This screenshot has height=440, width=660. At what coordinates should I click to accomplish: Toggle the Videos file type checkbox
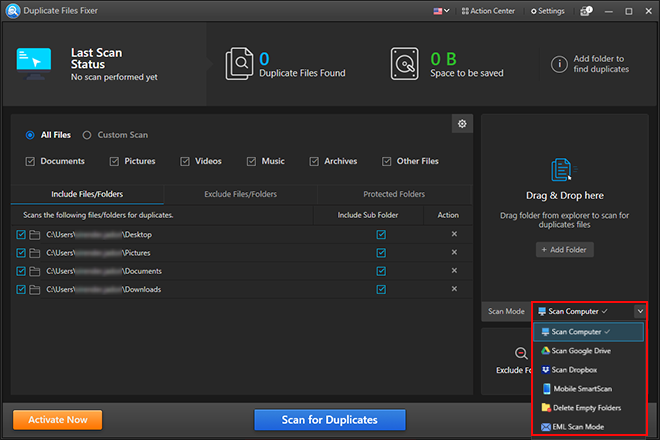coord(185,161)
